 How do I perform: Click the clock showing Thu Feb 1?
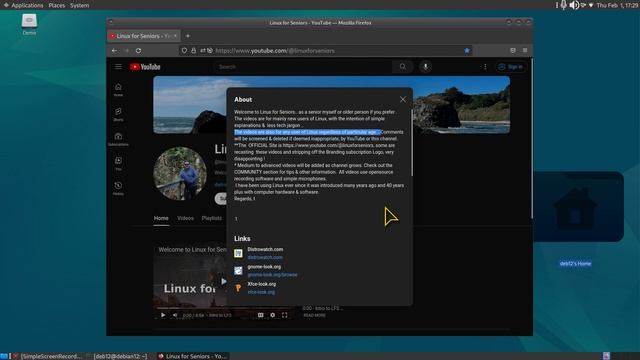(x=617, y=5)
